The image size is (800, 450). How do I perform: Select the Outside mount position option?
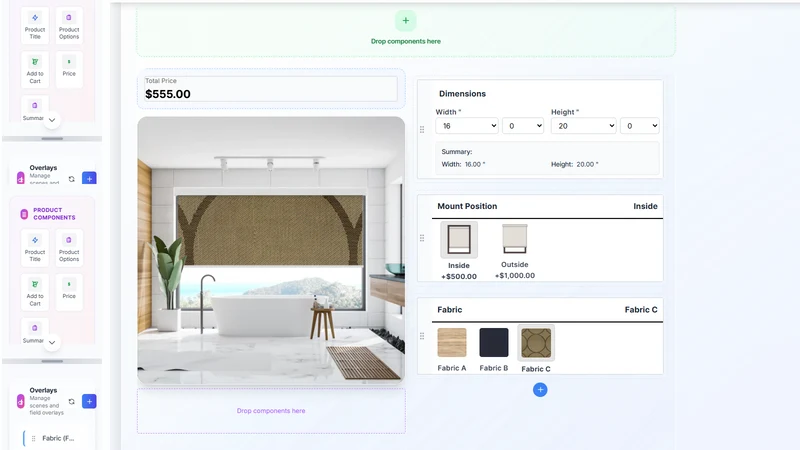pyautogui.click(x=515, y=251)
